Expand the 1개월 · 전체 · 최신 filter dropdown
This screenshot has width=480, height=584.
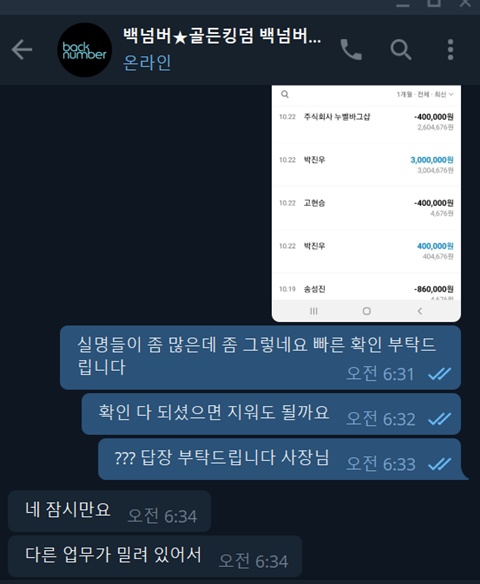tap(425, 95)
